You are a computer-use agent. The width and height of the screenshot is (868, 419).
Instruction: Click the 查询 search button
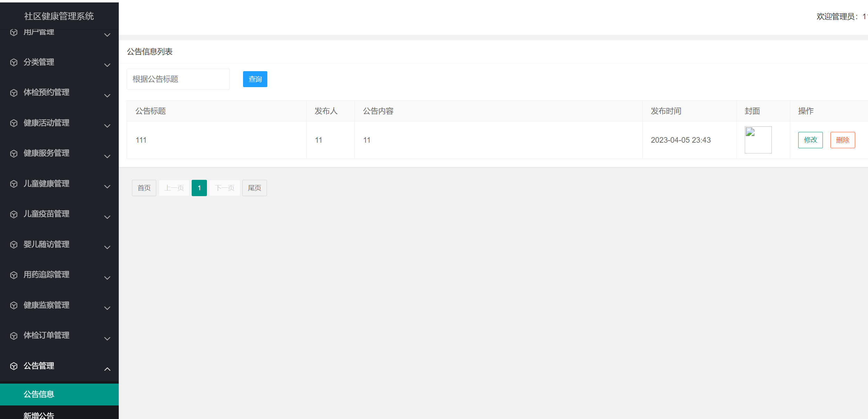coord(255,79)
